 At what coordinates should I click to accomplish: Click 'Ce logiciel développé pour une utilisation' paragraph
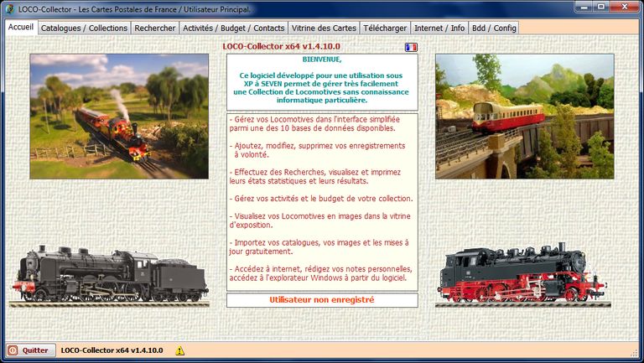(321, 88)
